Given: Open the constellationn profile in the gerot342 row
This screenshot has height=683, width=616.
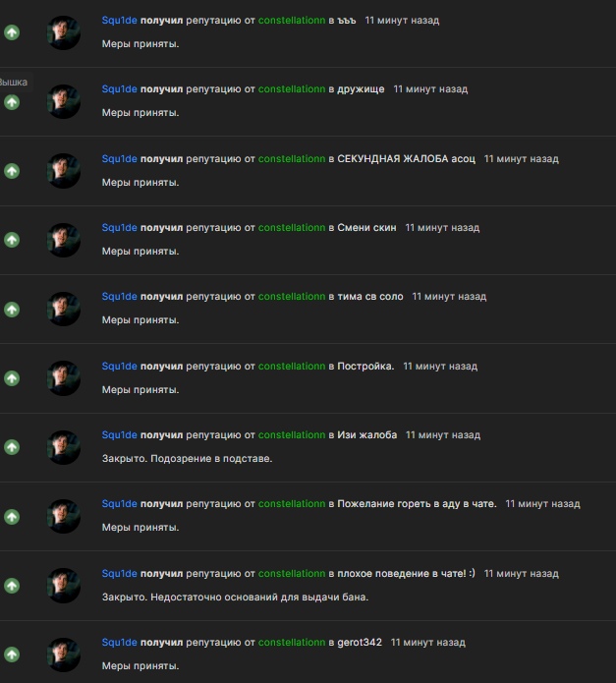Looking at the screenshot, I should (x=292, y=643).
